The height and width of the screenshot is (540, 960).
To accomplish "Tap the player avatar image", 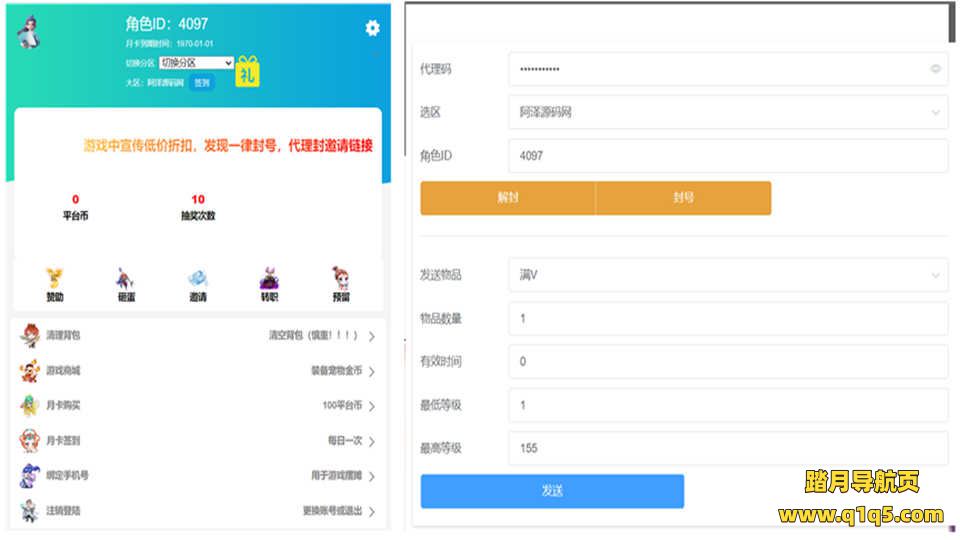I will [30, 32].
